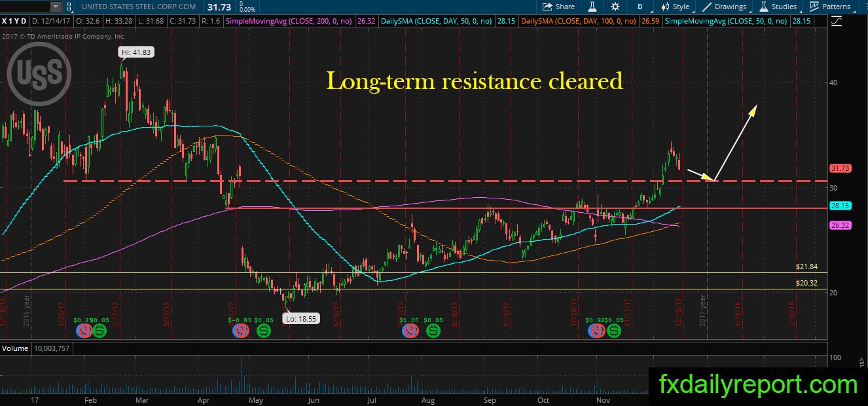Click the August dividend dollar icon
The height and width of the screenshot is (406, 868).
[x=433, y=330]
